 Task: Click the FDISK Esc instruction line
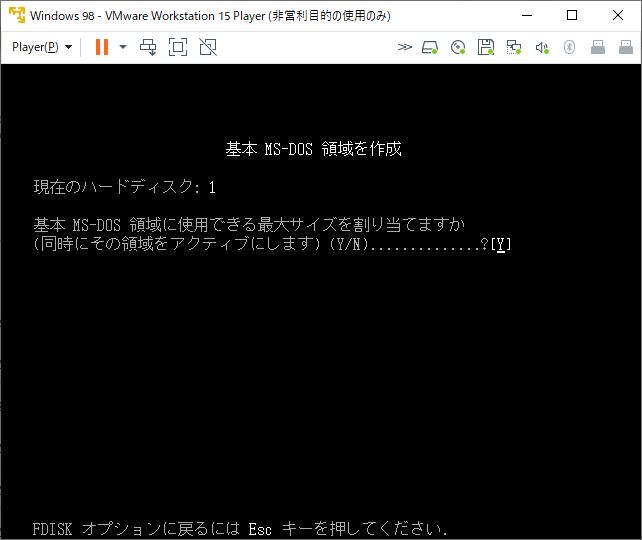point(240,529)
